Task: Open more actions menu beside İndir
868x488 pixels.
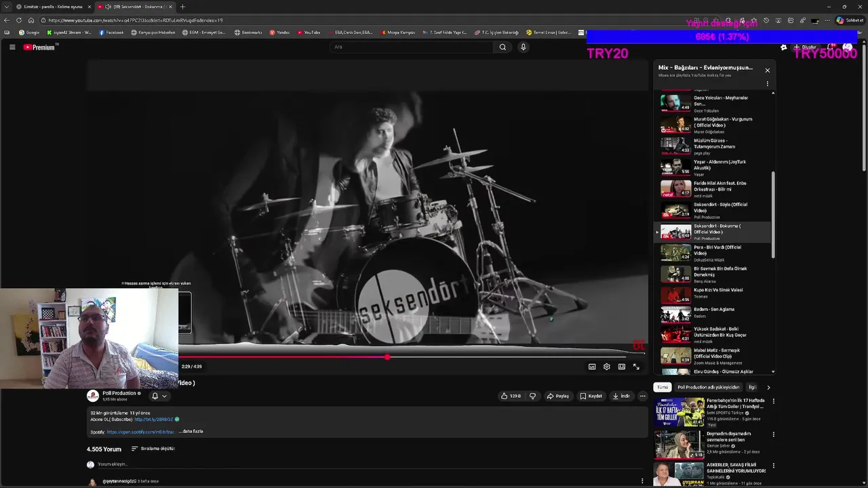Action: pos(643,396)
